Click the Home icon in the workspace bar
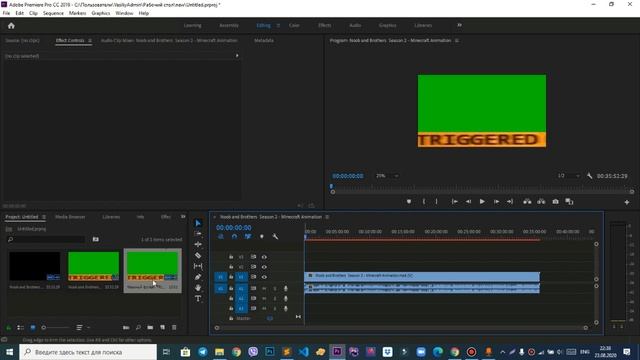The height and width of the screenshot is (360, 640). point(11,26)
